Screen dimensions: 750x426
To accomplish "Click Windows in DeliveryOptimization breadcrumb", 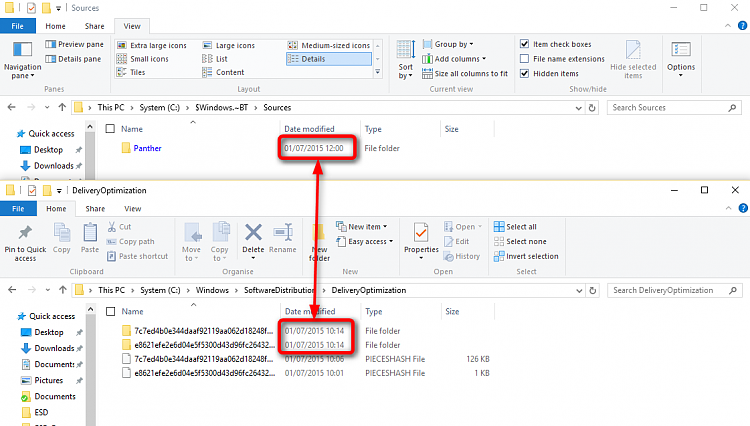I will [x=212, y=290].
